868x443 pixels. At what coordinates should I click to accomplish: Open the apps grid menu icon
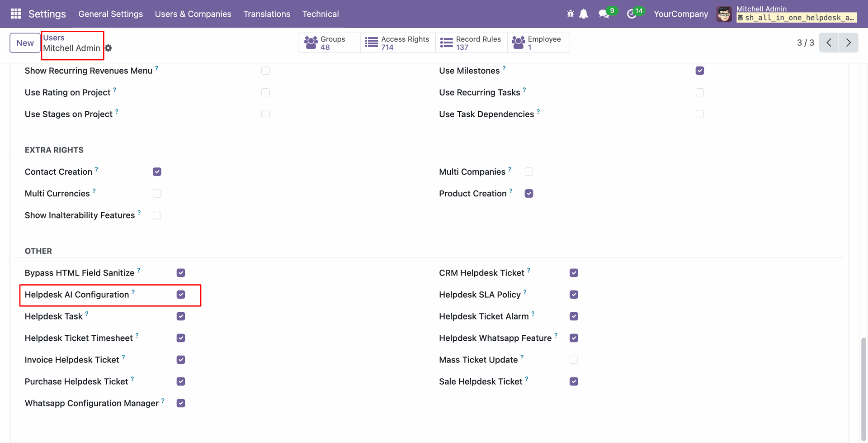point(16,14)
